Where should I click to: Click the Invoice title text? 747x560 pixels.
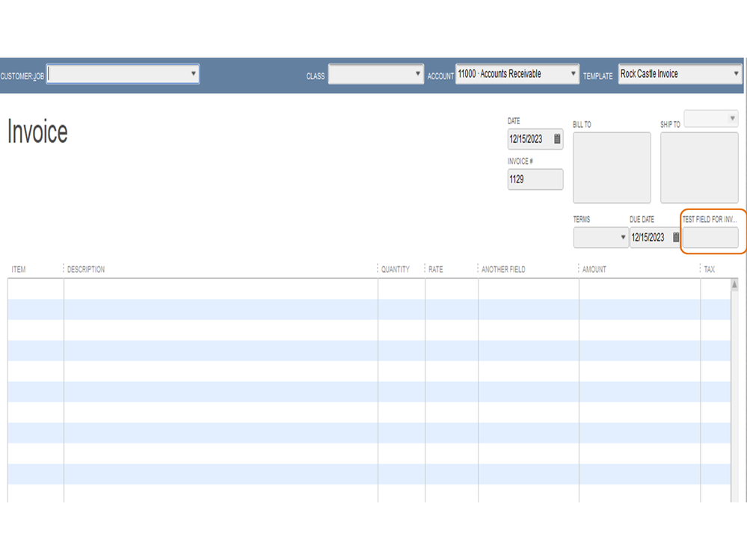coord(37,132)
